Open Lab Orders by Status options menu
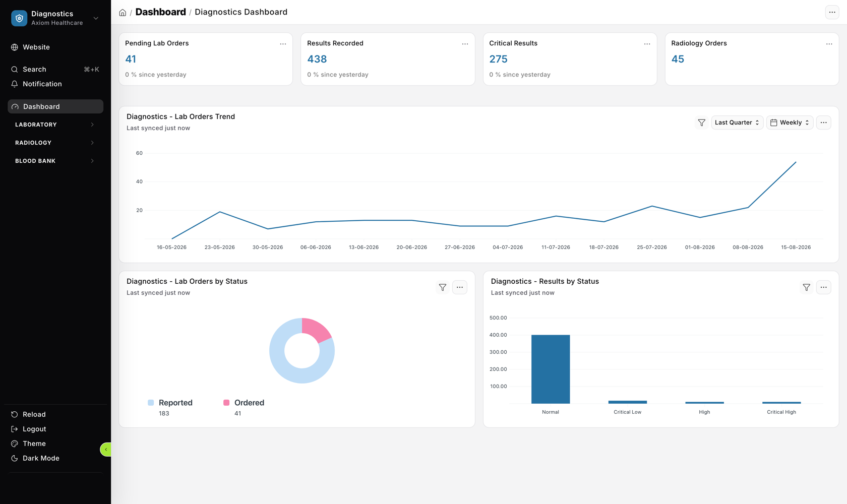Image resolution: width=847 pixels, height=504 pixels. (x=459, y=287)
